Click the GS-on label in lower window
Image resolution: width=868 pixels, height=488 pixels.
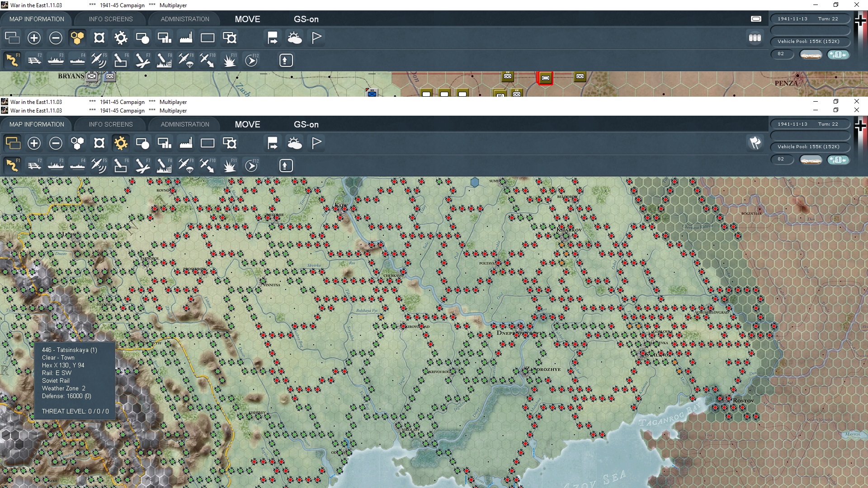pos(306,124)
